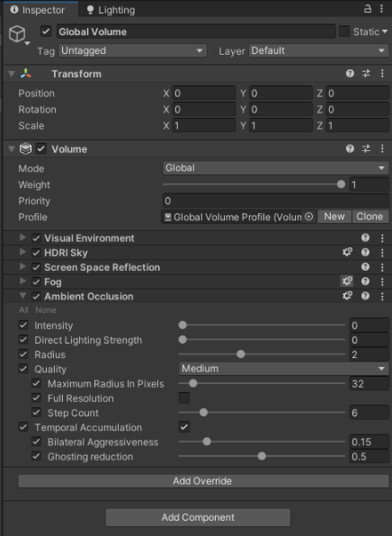Click the Bilateral Aggressiveness value field

[370, 442]
